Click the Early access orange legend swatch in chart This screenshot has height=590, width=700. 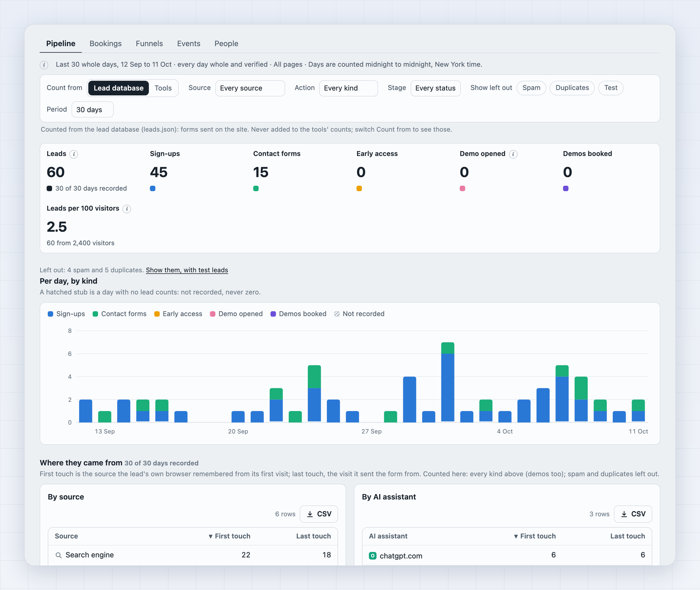point(157,314)
